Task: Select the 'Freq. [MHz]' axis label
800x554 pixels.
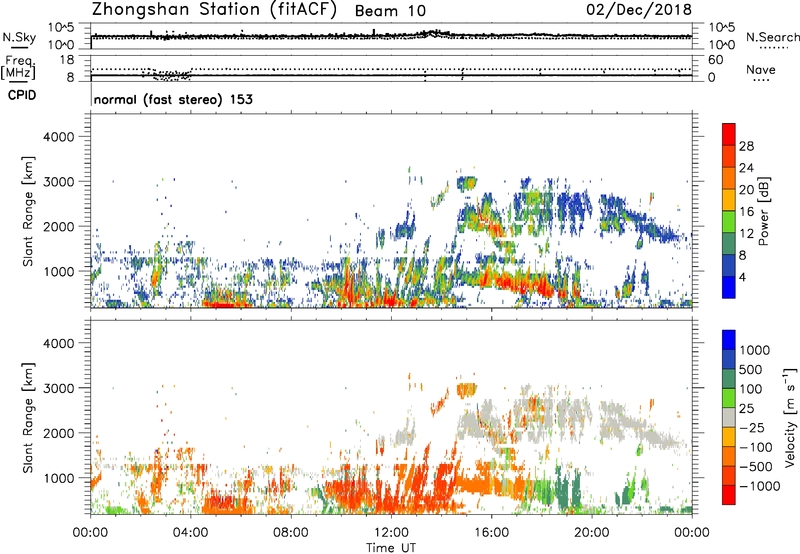Action: click(18, 68)
